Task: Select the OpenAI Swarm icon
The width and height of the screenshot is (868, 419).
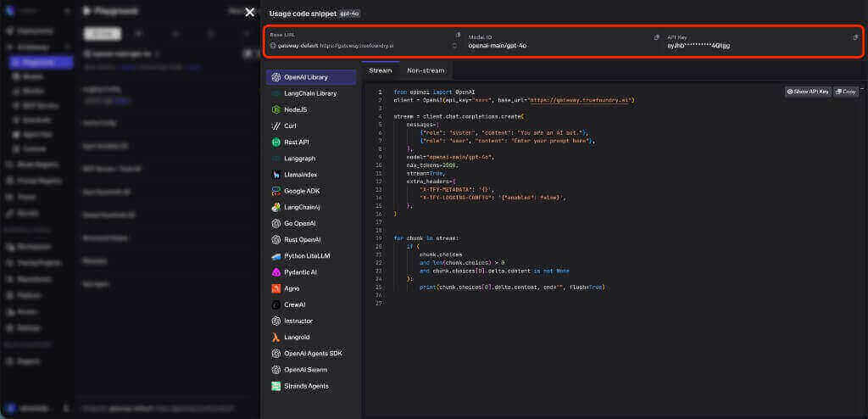Action: (275, 370)
